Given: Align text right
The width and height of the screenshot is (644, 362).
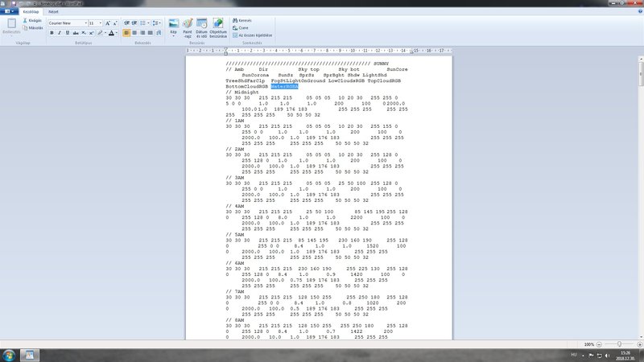Looking at the screenshot, I should tap(142, 33).
